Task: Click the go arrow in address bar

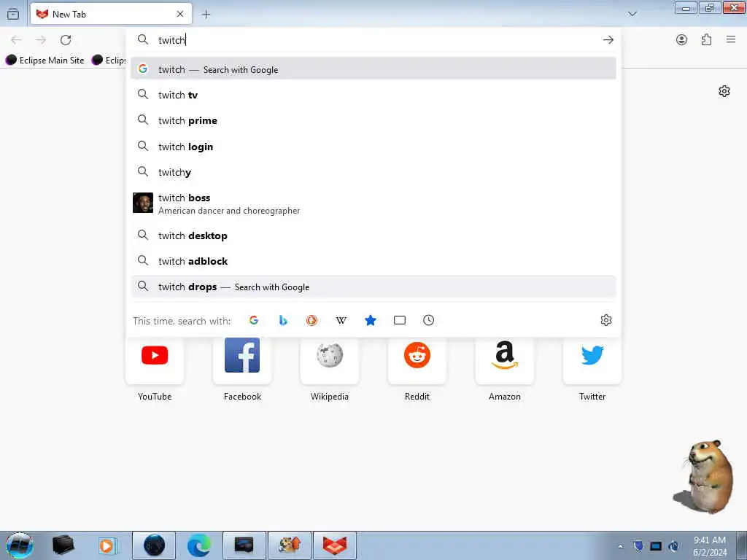Action: coord(608,40)
